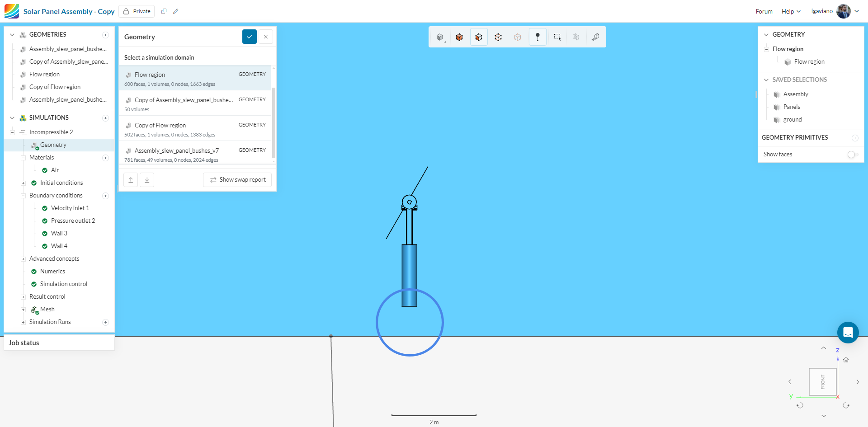This screenshot has height=427, width=868.
Task: Select Velocity inlet 1 boundary condition
Action: tap(70, 208)
